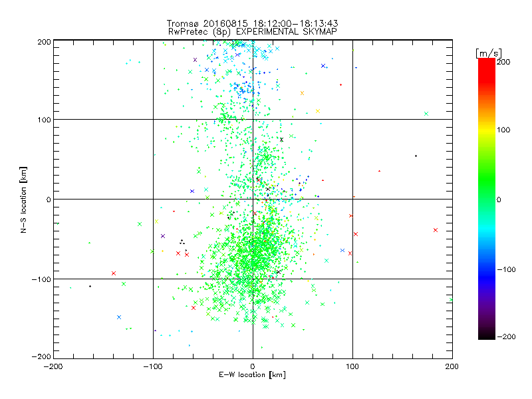
Task: Click the colorbar label '-200' at bottom
Action: 506,336
